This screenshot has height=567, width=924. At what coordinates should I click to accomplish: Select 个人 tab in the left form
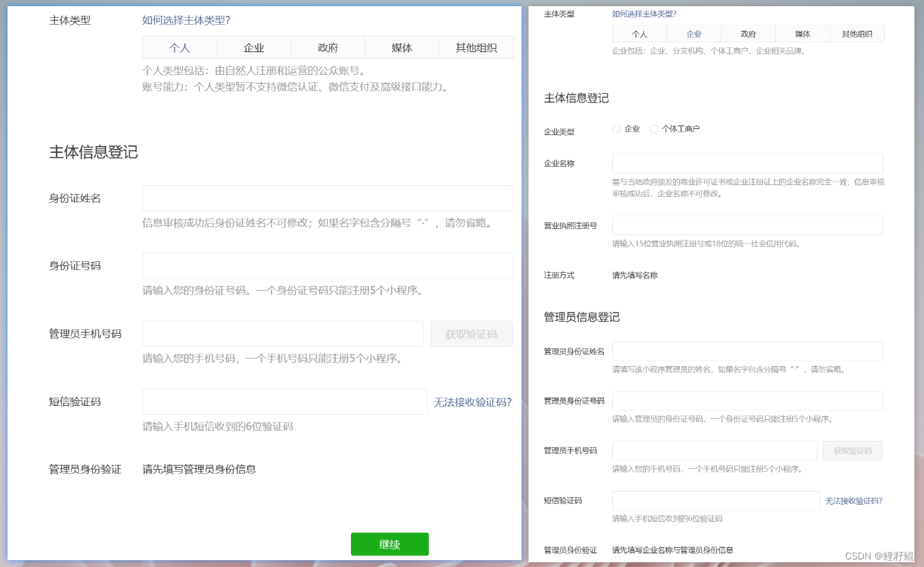click(x=180, y=48)
